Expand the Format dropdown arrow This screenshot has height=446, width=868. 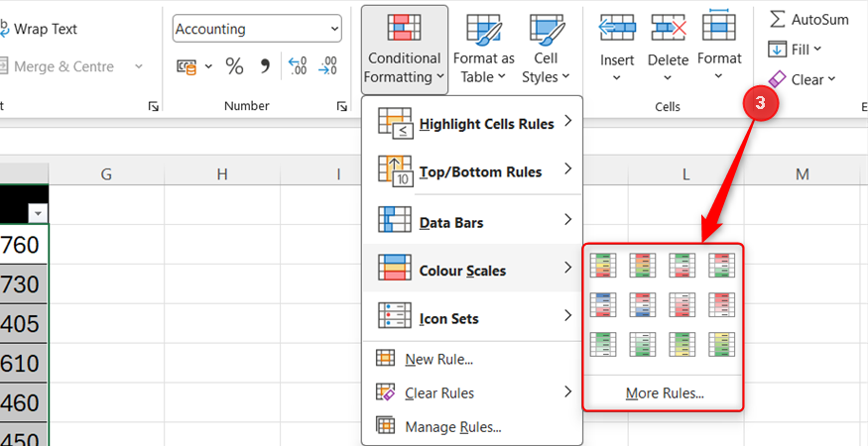tap(719, 76)
